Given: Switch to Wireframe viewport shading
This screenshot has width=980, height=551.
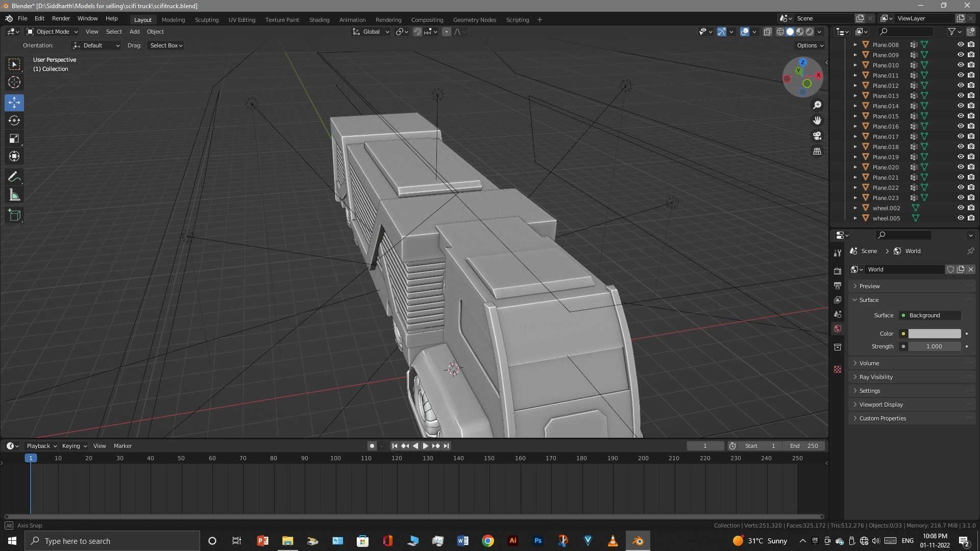Looking at the screenshot, I should pos(780,32).
